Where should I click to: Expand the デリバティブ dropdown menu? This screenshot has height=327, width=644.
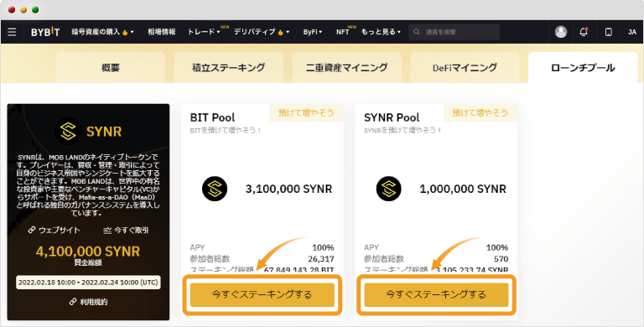pyautogui.click(x=262, y=32)
